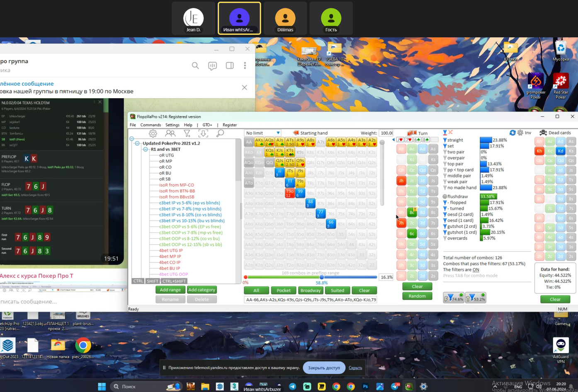Open the flushdraw gear icon
Image resolution: width=578 pixels, height=392 pixels.
point(445,196)
